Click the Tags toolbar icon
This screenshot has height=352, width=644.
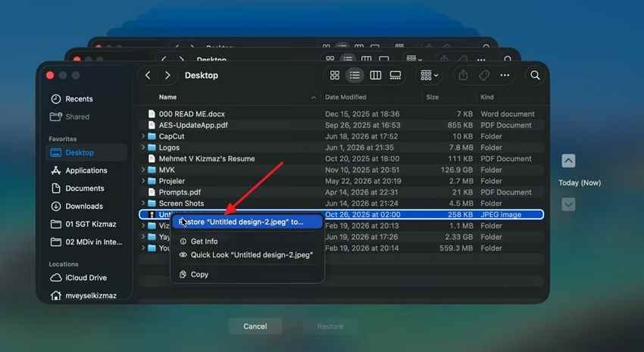[484, 75]
